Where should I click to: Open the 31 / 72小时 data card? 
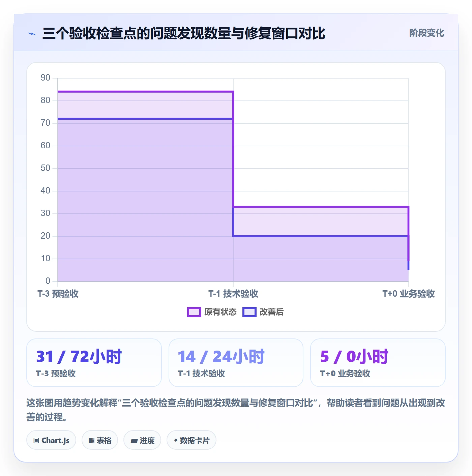pyautogui.click(x=94, y=363)
